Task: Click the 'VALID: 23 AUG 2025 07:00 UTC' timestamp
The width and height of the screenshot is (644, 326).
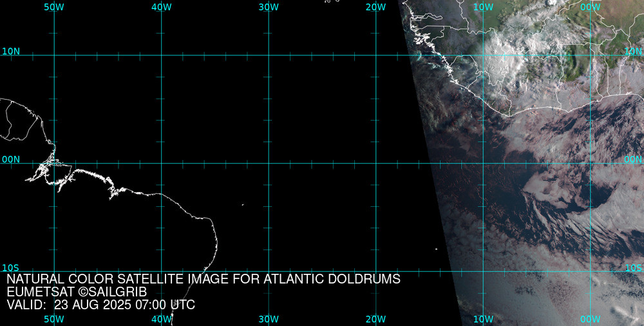Action: [x=101, y=305]
